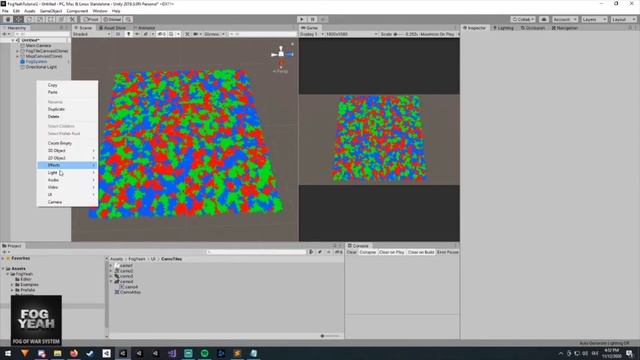640x360 pixels.
Task: Select the Hand tool in Unity toolbar
Action: coord(8,19)
